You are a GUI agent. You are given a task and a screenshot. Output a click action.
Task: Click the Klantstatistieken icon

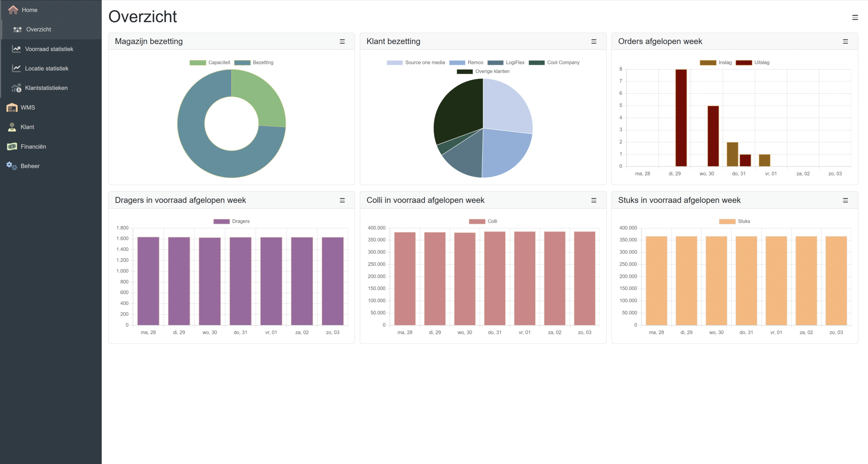click(16, 88)
